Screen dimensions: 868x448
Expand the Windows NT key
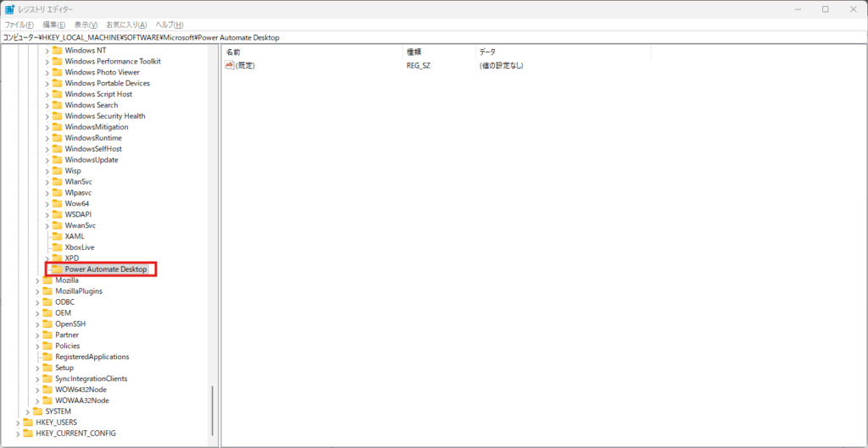(x=47, y=50)
